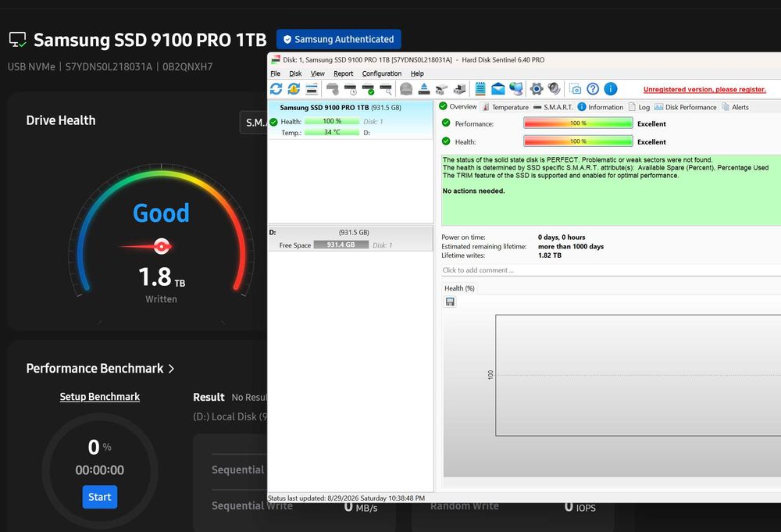Switch to the Information tab
This screenshot has height=532, width=781.
[x=600, y=107]
